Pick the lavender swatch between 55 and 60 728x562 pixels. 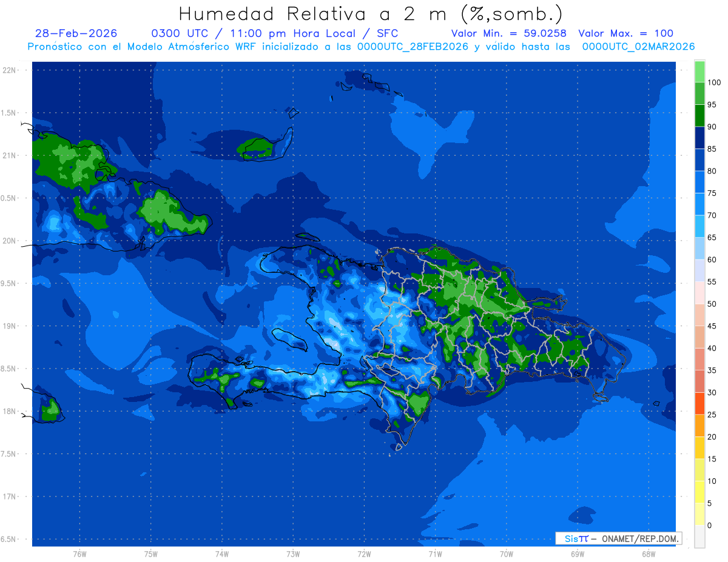pos(699,270)
